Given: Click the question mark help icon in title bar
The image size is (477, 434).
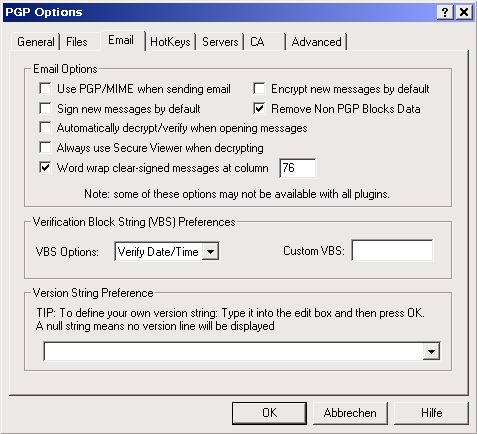Looking at the screenshot, I should click(x=445, y=12).
